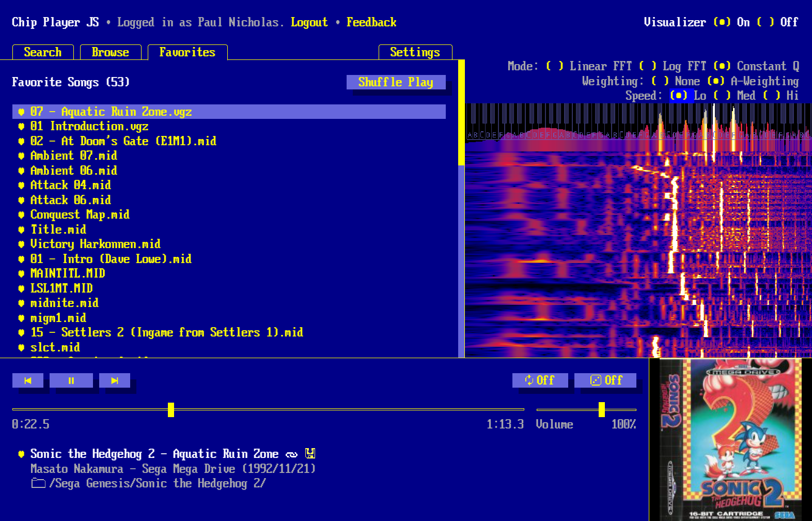Screen dimensions: 812x521
Task: Open the Feedback link
Action: click(371, 22)
